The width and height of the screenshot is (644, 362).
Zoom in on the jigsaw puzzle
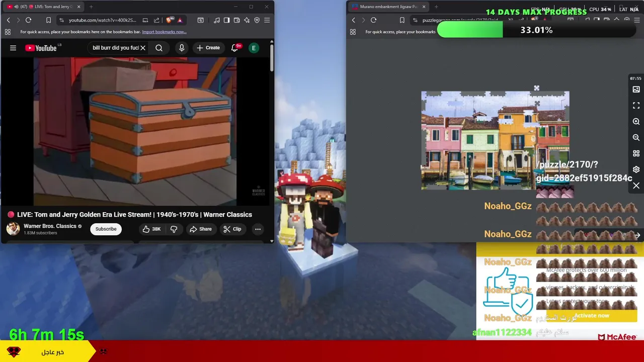[x=636, y=122]
